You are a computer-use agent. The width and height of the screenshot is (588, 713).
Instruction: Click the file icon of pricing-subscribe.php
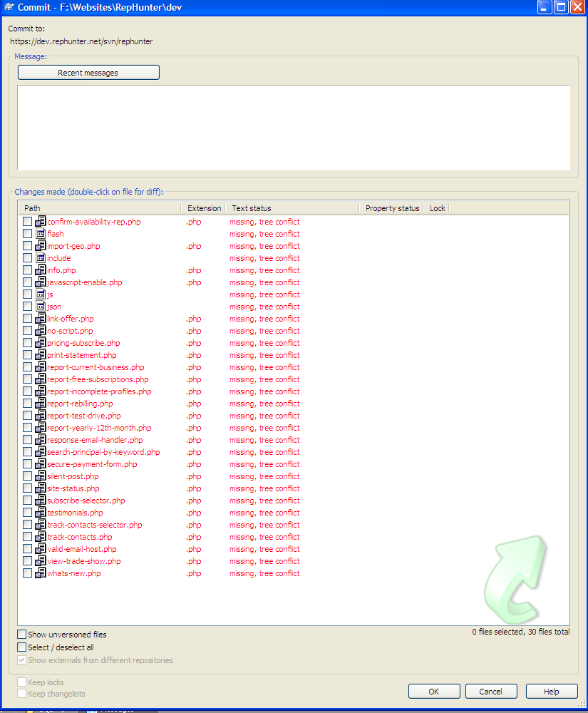[41, 343]
